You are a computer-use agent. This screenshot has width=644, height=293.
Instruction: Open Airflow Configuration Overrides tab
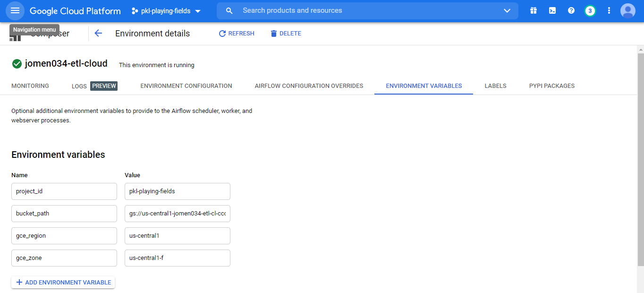309,86
